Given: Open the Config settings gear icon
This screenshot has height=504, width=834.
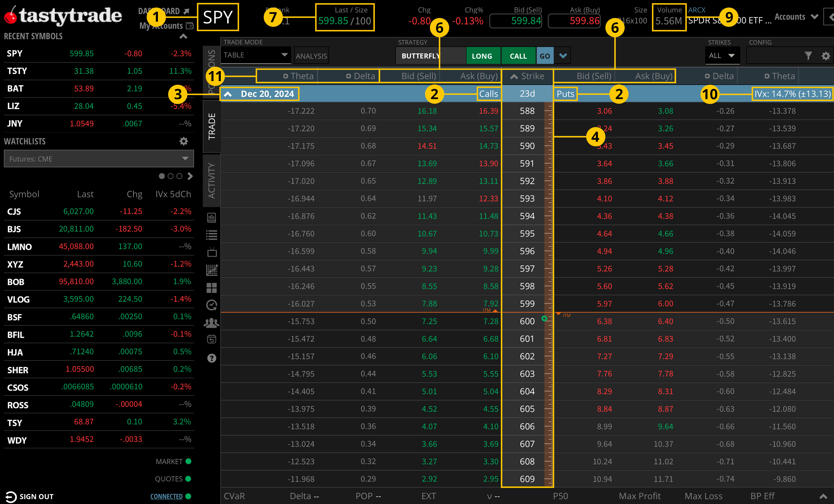Looking at the screenshot, I should pyautogui.click(x=826, y=55).
